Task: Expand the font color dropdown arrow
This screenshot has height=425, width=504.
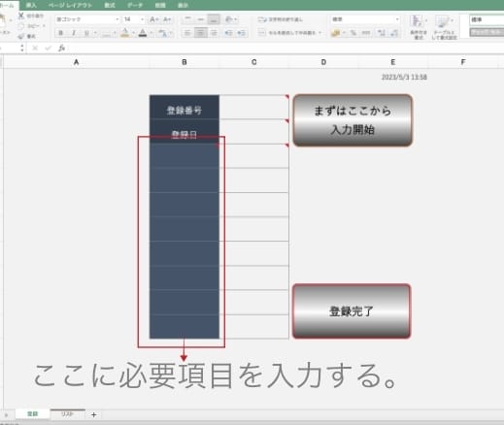Action: tap(151, 33)
